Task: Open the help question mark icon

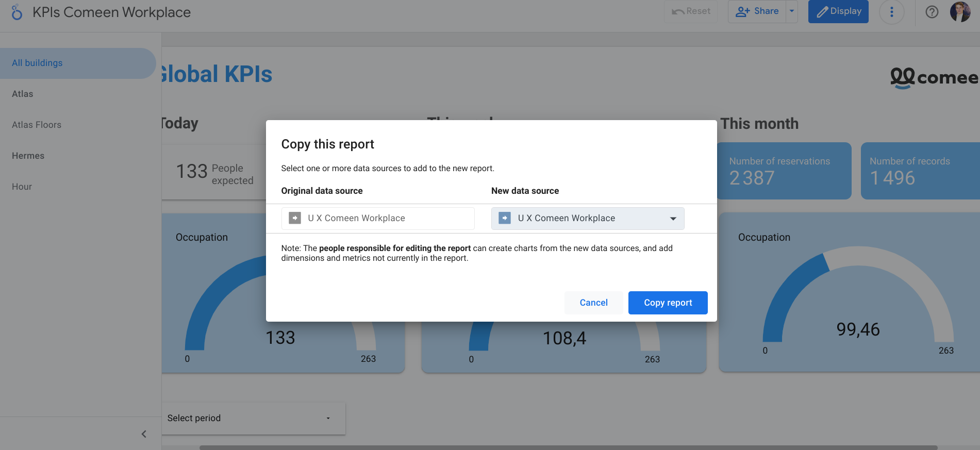Action: pos(932,12)
